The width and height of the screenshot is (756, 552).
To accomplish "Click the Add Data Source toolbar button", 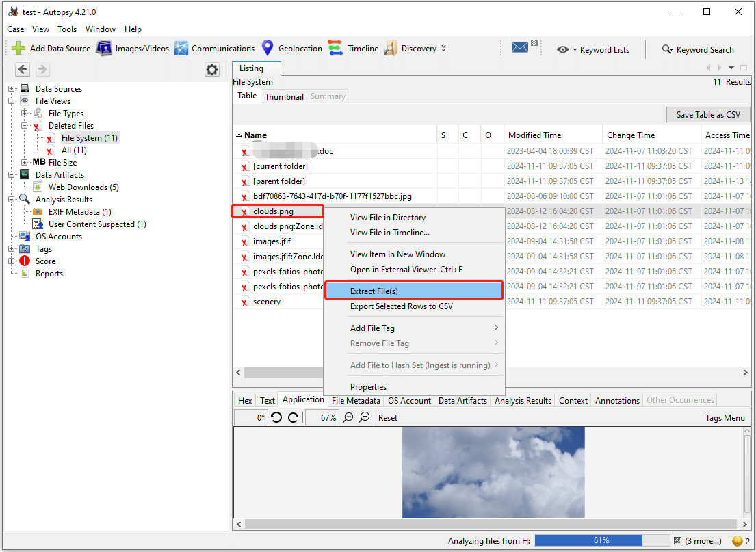I will point(51,48).
